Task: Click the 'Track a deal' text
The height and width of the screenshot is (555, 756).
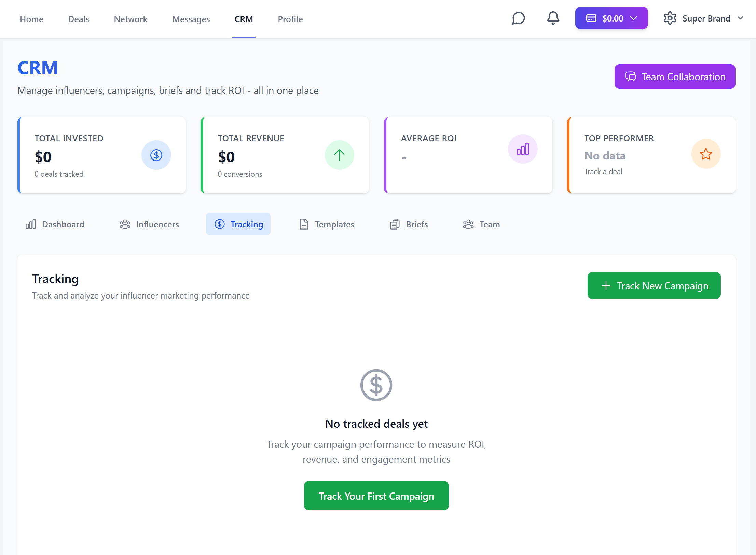Action: [x=603, y=171]
